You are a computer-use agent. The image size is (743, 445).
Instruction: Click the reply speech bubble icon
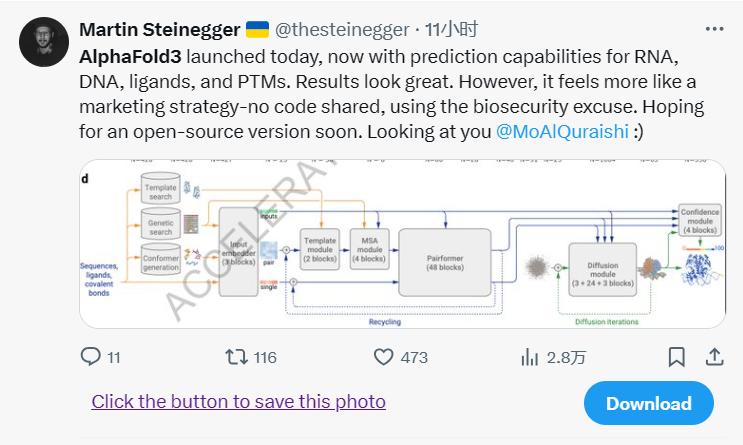(x=90, y=357)
